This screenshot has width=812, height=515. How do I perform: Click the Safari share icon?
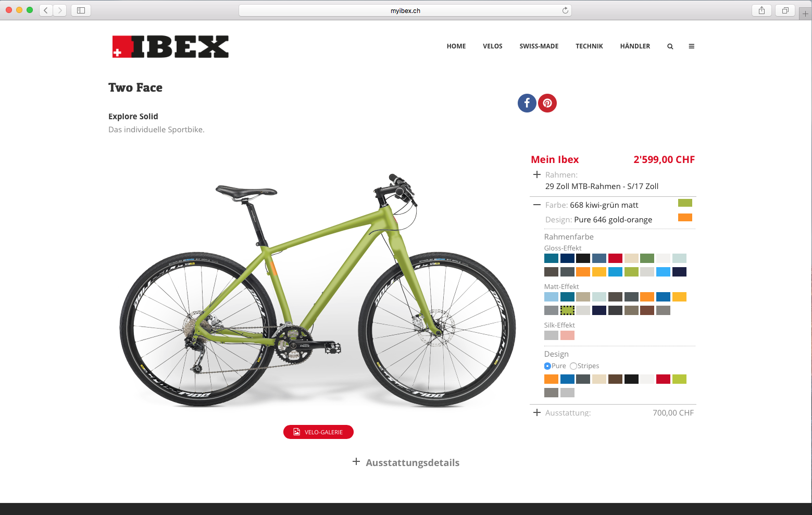(x=761, y=10)
